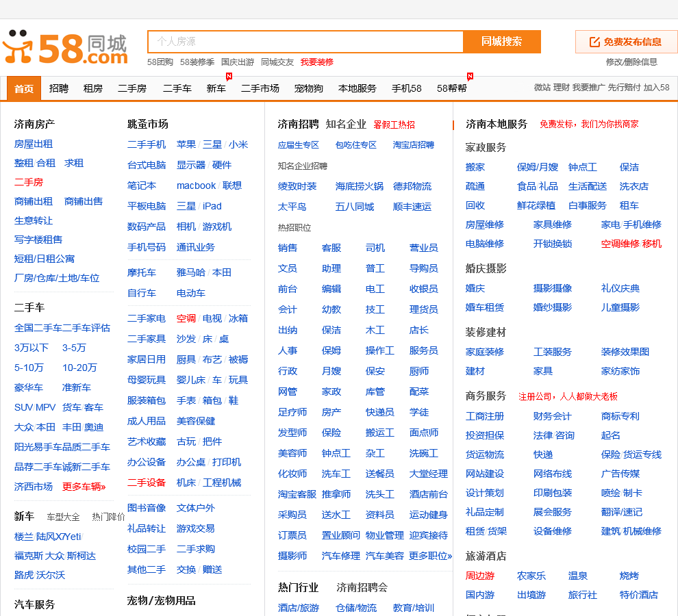This screenshot has width=678, height=616.
Task: Go to the 宠物狗 navigation tab
Action: point(309,88)
